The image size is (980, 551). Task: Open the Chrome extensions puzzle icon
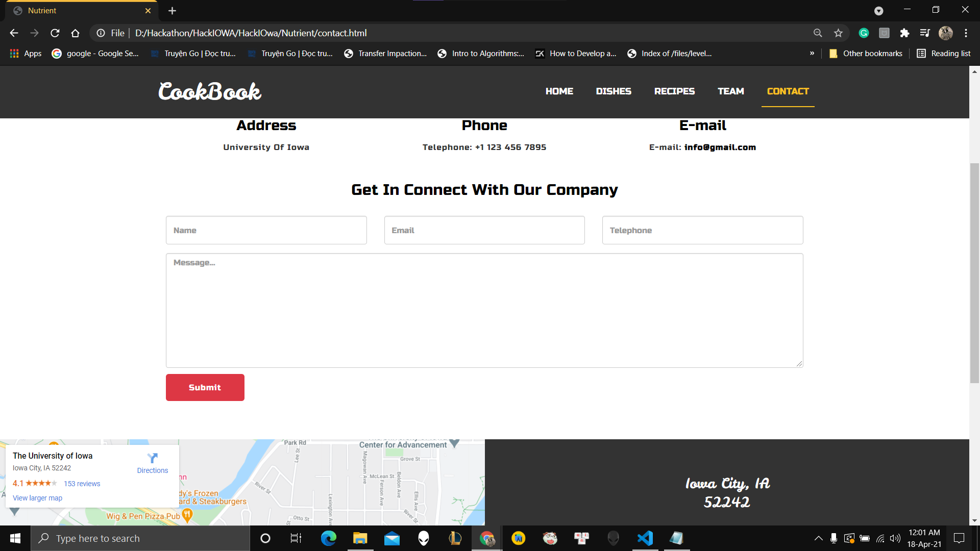[904, 33]
